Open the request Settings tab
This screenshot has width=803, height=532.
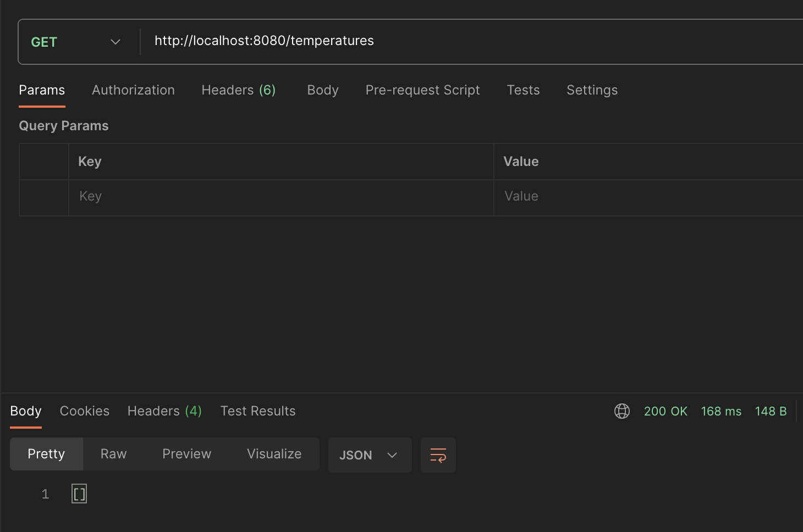point(592,90)
